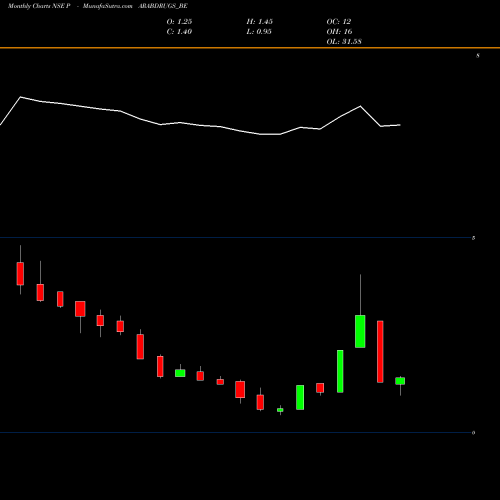Click the smallest green candle at chart bottom
The image size is (500, 500).
point(280,410)
